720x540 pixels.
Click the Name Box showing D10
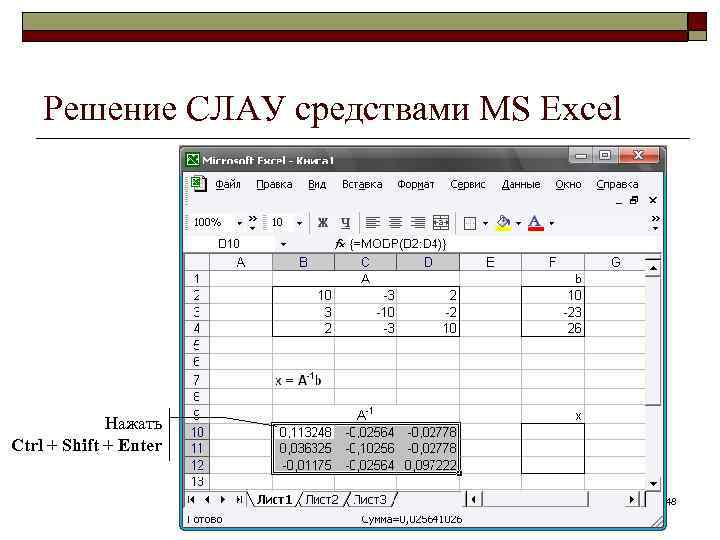click(x=230, y=244)
